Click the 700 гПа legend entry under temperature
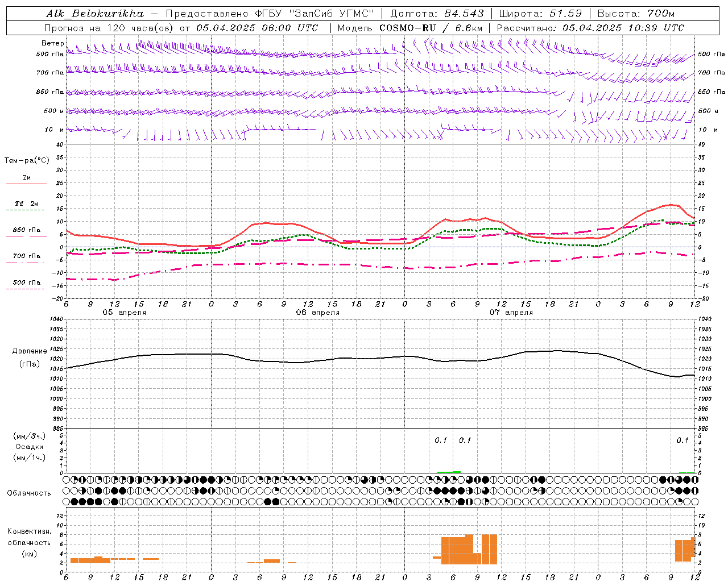728x582 pixels. (27, 256)
